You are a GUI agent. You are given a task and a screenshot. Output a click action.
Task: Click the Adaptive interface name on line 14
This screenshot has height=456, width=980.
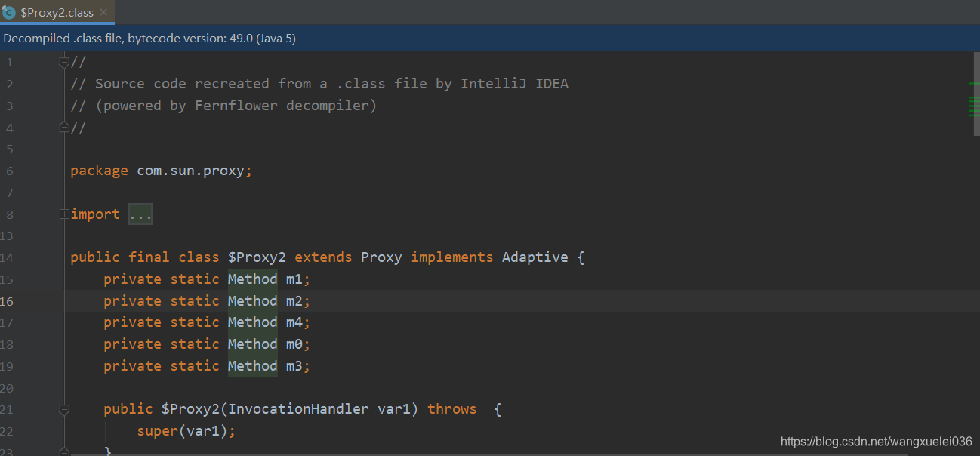click(x=535, y=257)
